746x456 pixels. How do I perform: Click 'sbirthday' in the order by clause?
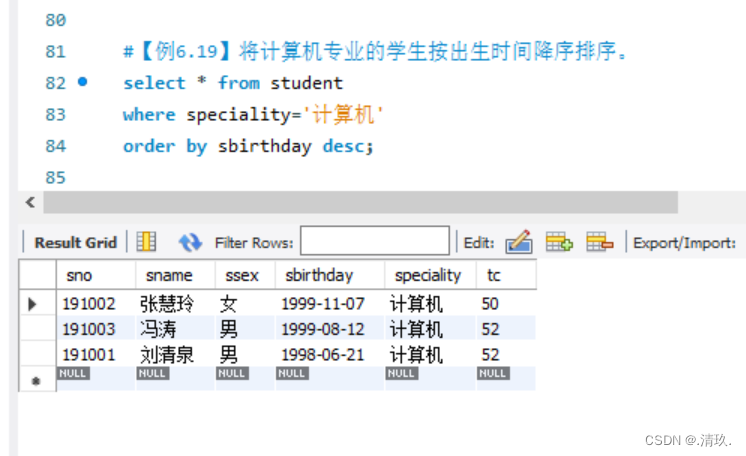coord(265,146)
